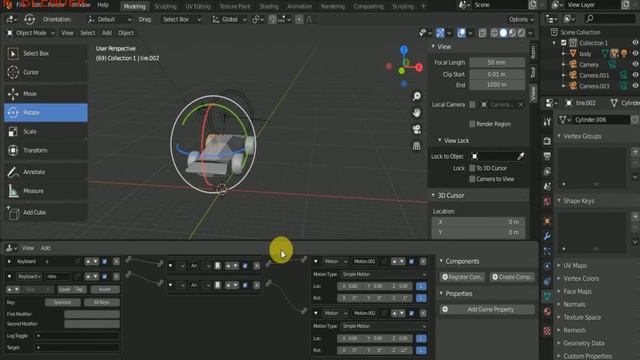Toggle camera view icon in viewport
640x360 pixels.
(x=416, y=129)
